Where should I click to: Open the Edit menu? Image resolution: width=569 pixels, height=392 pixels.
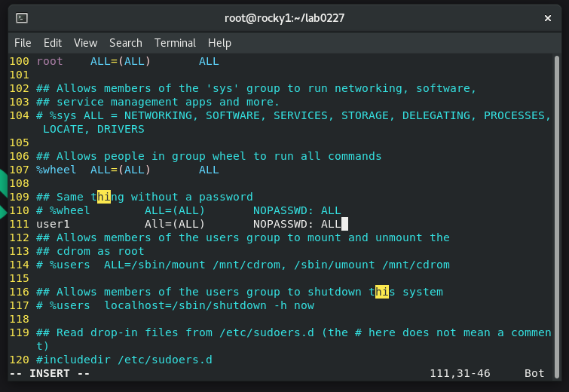53,43
